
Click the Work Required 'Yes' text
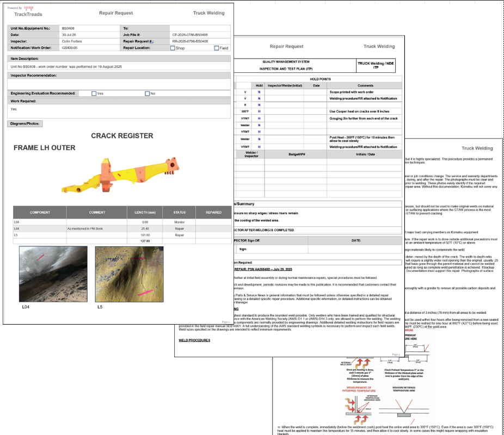pos(14,109)
